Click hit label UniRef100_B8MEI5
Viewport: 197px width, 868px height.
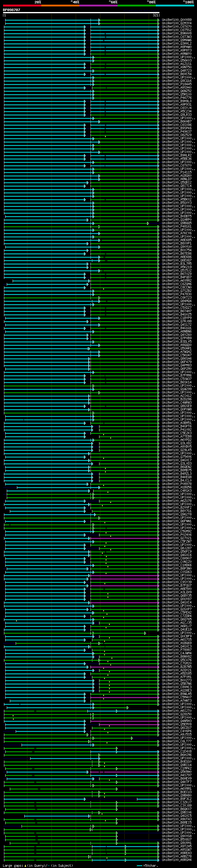click(177, 822)
